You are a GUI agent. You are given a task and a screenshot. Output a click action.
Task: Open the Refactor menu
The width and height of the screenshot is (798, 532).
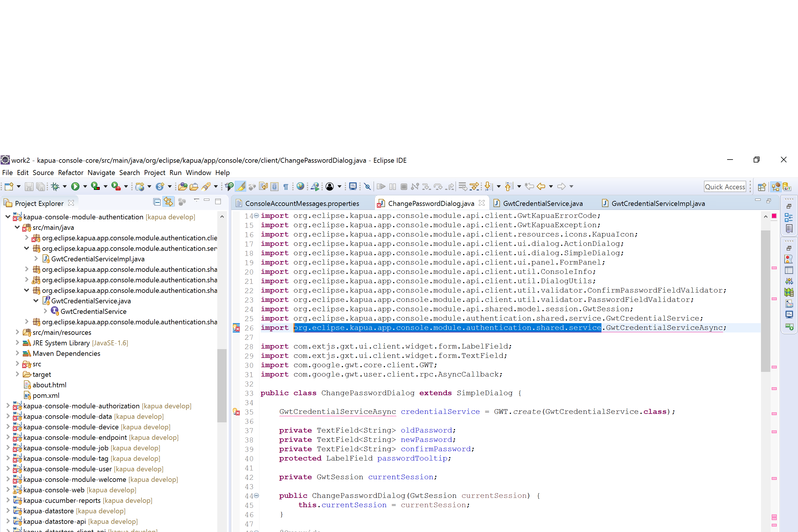tap(71, 173)
